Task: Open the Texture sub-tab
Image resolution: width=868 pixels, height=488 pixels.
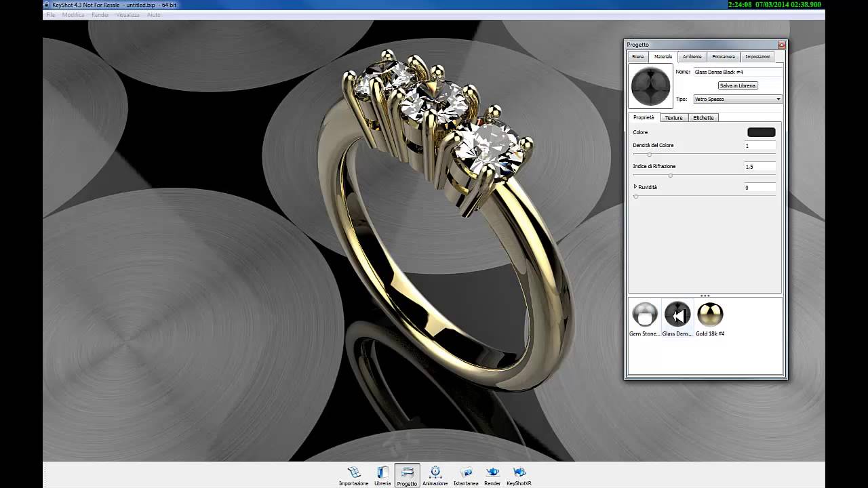Action: [x=673, y=118]
